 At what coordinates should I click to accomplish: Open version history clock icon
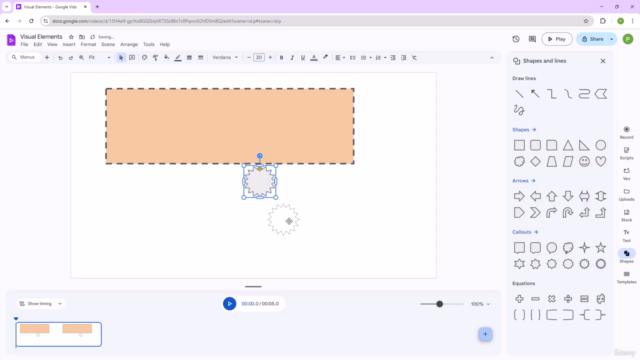[516, 39]
